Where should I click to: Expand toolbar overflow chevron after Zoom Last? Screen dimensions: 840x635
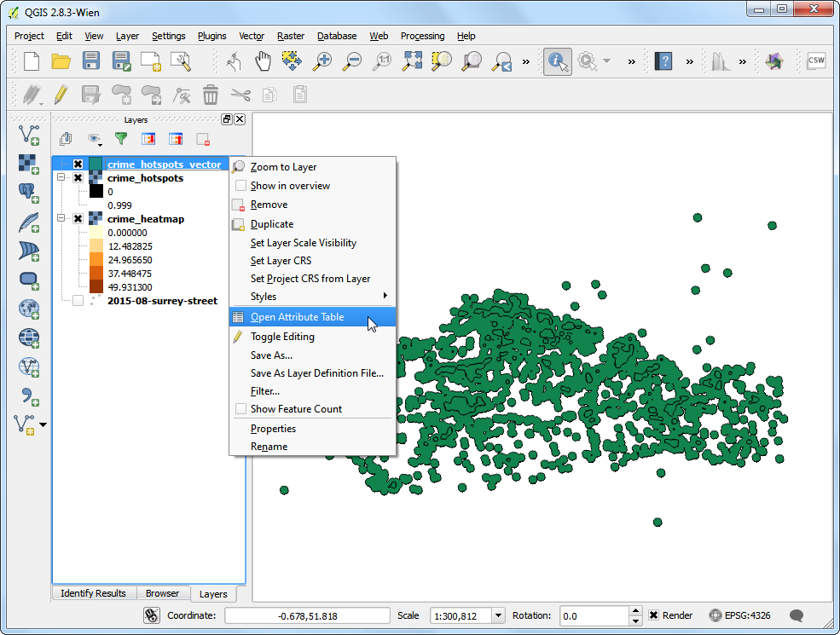pyautogui.click(x=526, y=61)
